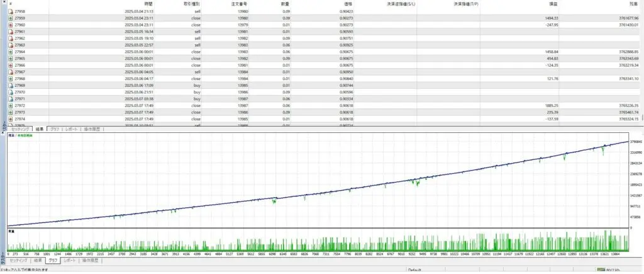Click the price value 0.90840

coord(347,79)
